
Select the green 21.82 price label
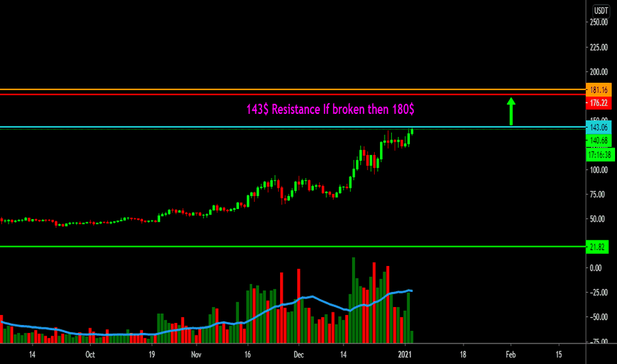click(597, 247)
